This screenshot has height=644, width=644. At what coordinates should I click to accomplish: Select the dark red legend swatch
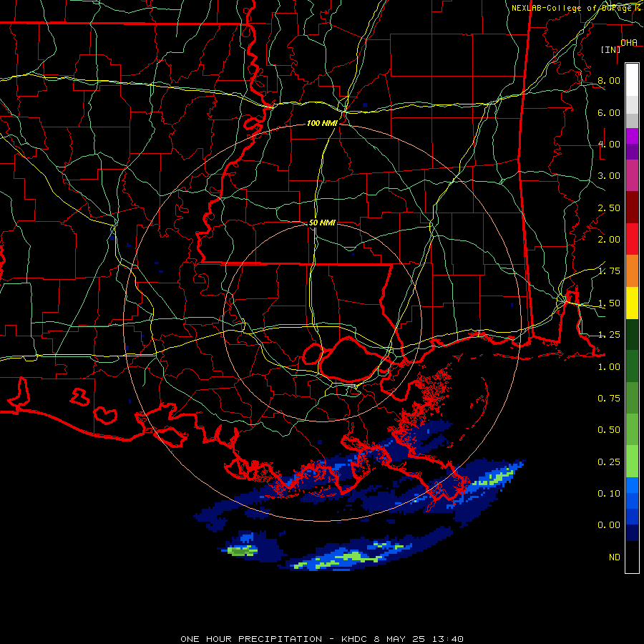click(x=632, y=208)
